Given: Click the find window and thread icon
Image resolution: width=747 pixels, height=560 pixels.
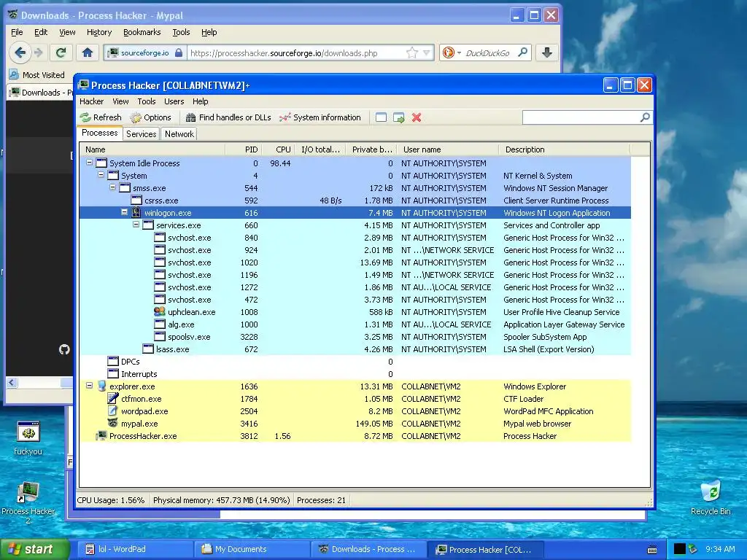Looking at the screenshot, I should pos(399,117).
